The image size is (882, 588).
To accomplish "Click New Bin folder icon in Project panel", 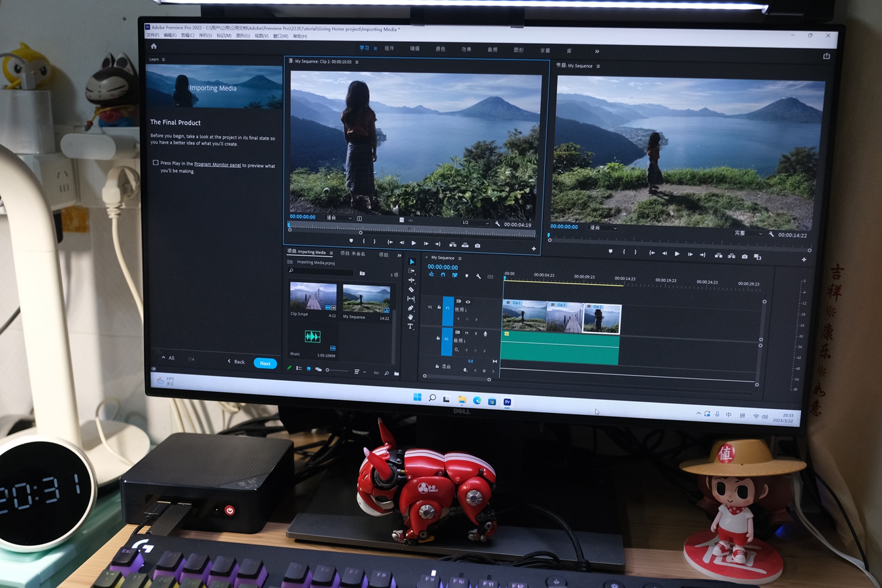I will (x=397, y=374).
